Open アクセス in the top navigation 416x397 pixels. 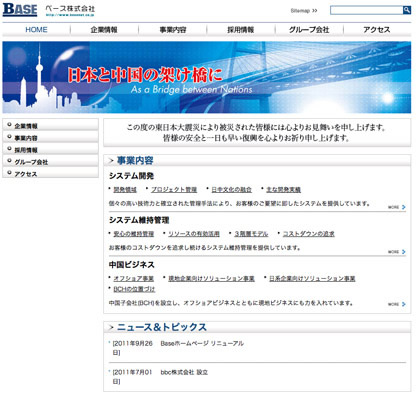(x=377, y=30)
